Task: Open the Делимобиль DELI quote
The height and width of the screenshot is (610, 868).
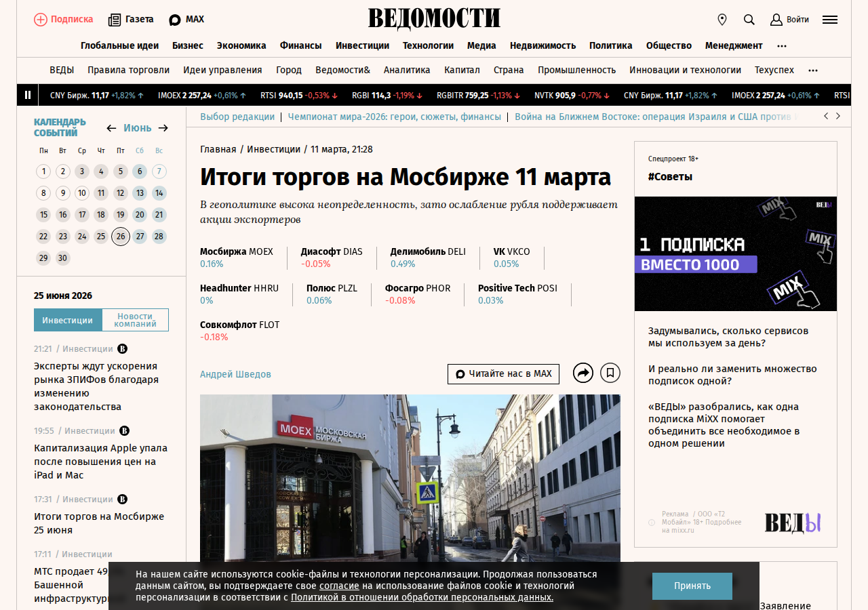Action: 428,258
